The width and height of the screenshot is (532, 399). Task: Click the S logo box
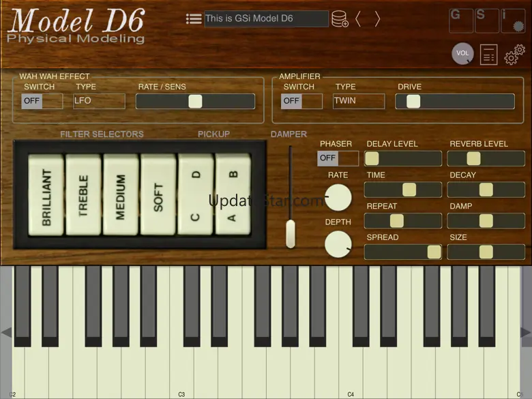click(x=487, y=20)
